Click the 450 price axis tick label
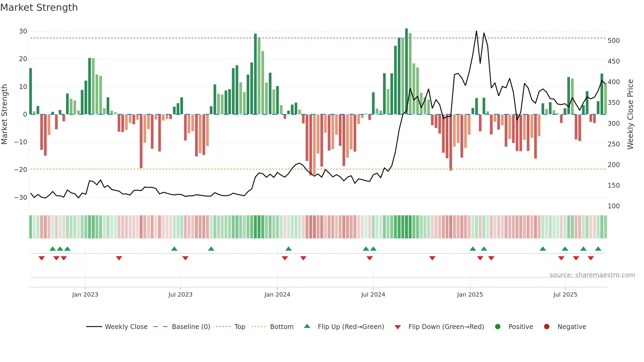The image size is (644, 362). (614, 61)
